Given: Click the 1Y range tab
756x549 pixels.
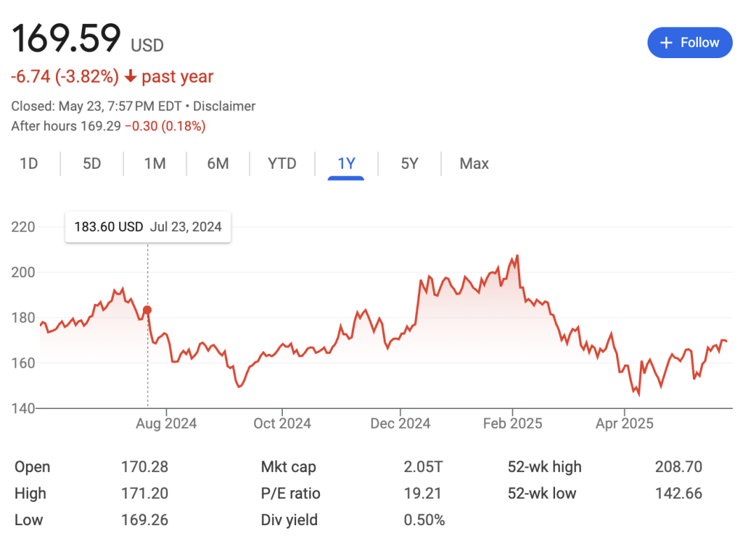Looking at the screenshot, I should 346,164.
